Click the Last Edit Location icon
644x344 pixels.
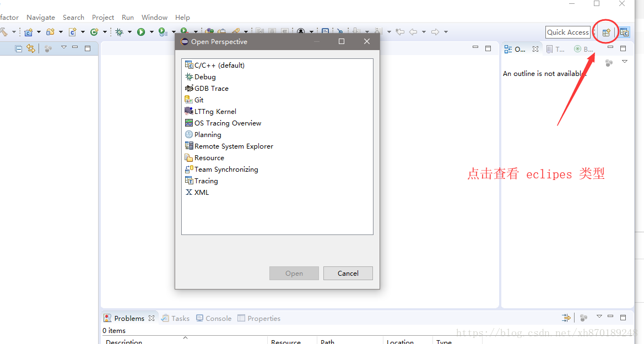point(400,32)
